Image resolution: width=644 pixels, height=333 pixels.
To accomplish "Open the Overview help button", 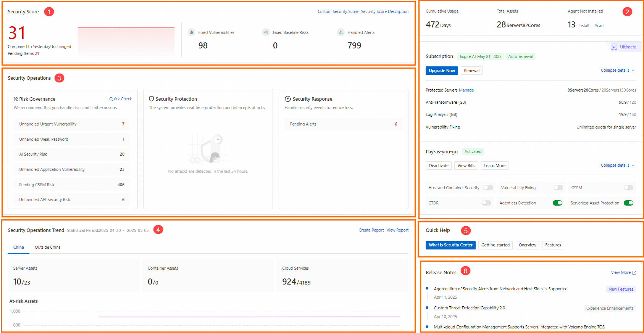I will (527, 245).
